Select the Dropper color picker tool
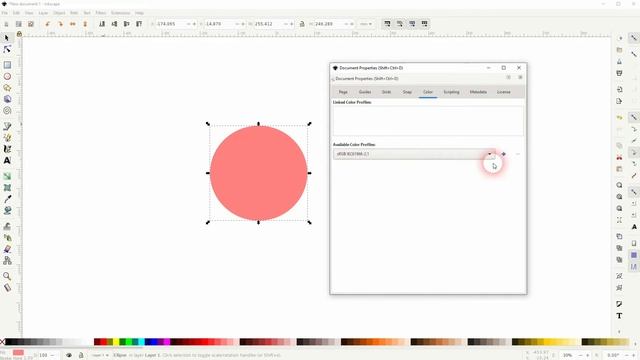 point(7,199)
